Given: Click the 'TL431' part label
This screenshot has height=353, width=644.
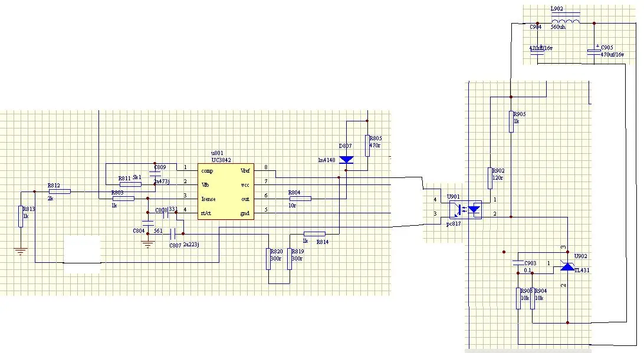Looking at the screenshot, I should [582, 270].
